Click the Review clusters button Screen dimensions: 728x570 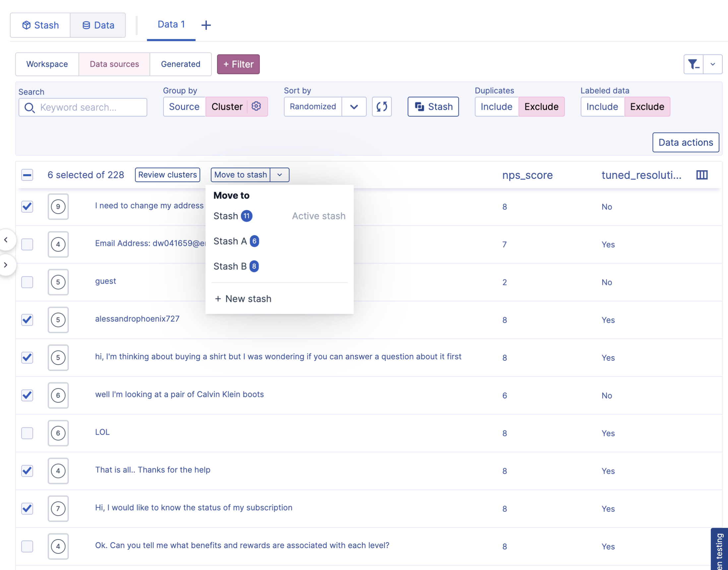tap(167, 175)
